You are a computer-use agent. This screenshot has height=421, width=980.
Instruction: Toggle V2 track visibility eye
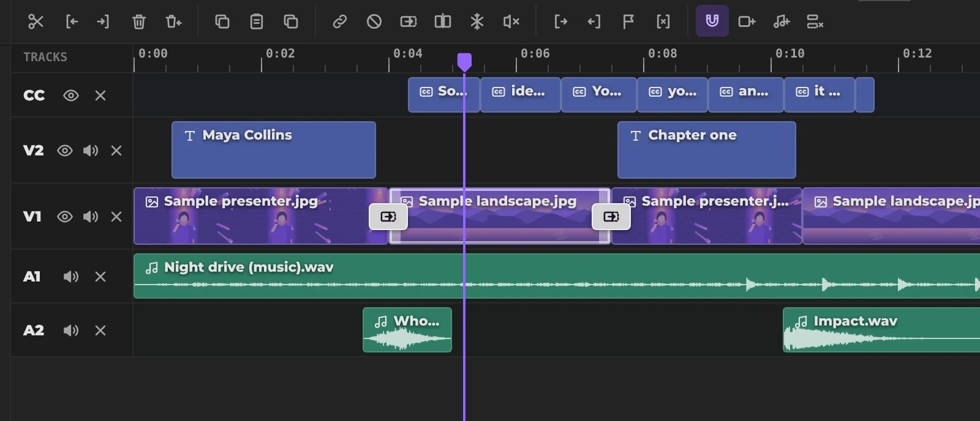(x=65, y=151)
